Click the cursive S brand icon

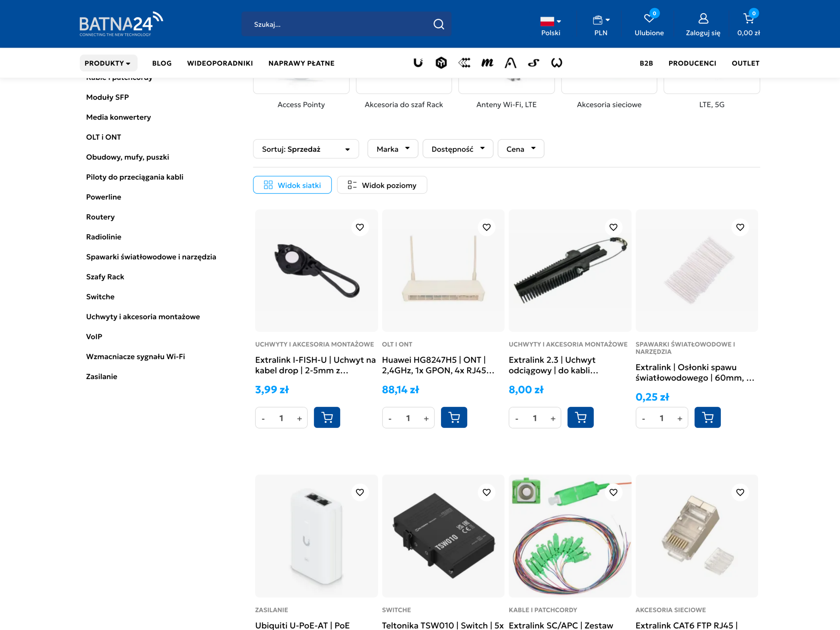point(534,63)
